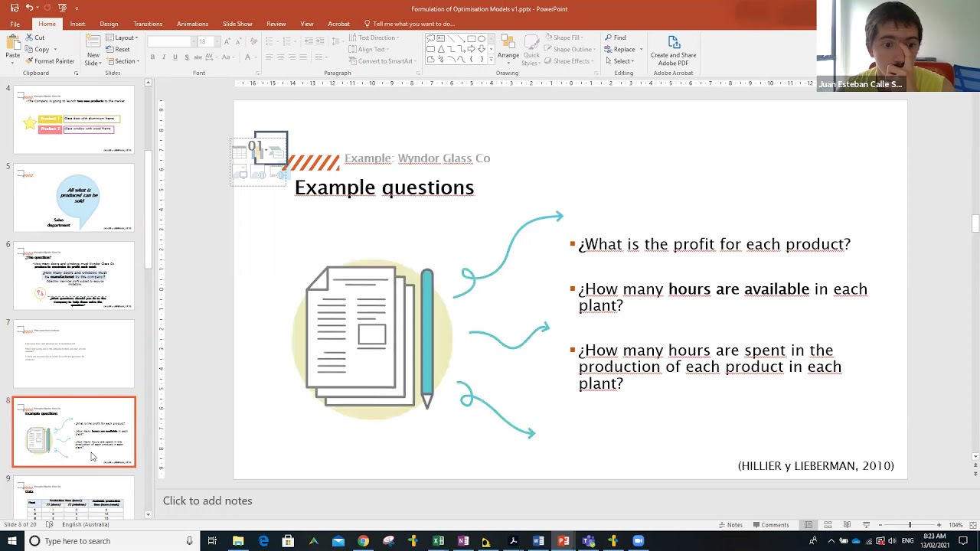Justify the text
The image size is (980, 551).
[x=302, y=57]
